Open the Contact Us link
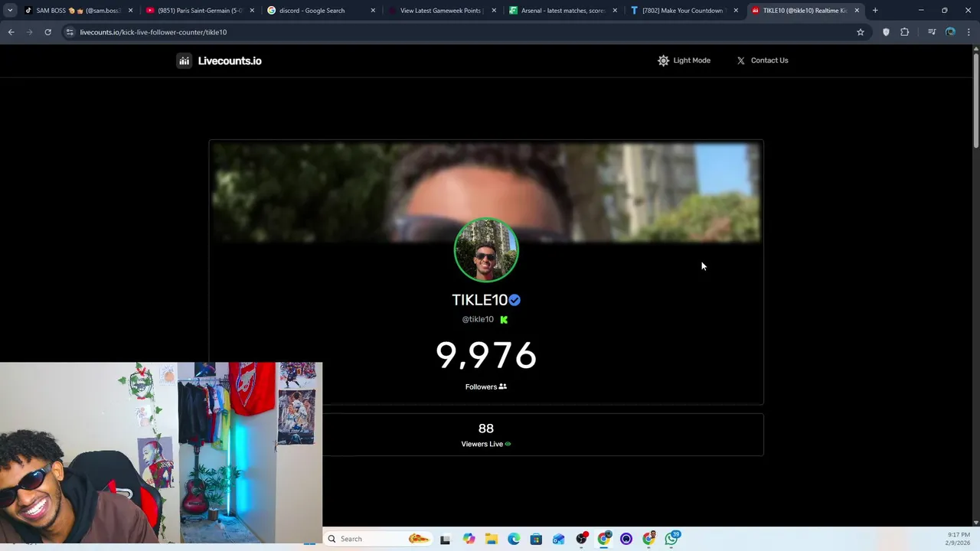Viewport: 980px width, 551px height. 763,60
